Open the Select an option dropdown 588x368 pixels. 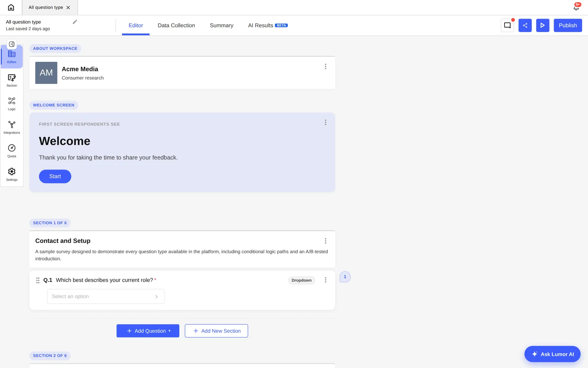106,297
